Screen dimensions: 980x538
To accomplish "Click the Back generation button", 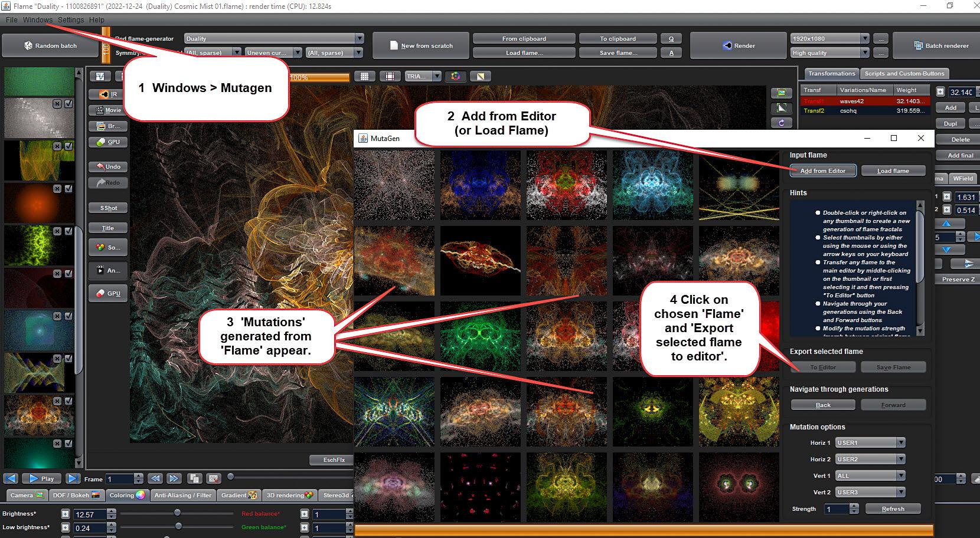I will coord(823,405).
